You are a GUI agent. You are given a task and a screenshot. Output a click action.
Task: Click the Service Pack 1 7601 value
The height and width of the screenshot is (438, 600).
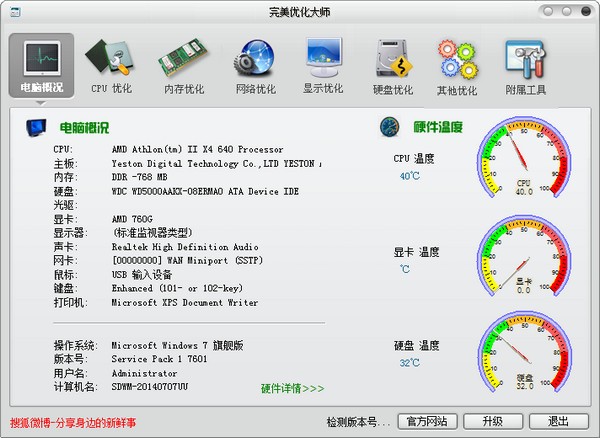(159, 359)
